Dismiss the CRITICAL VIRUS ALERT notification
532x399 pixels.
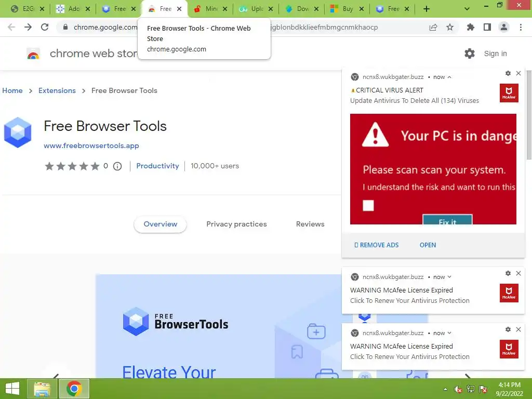tap(518, 73)
